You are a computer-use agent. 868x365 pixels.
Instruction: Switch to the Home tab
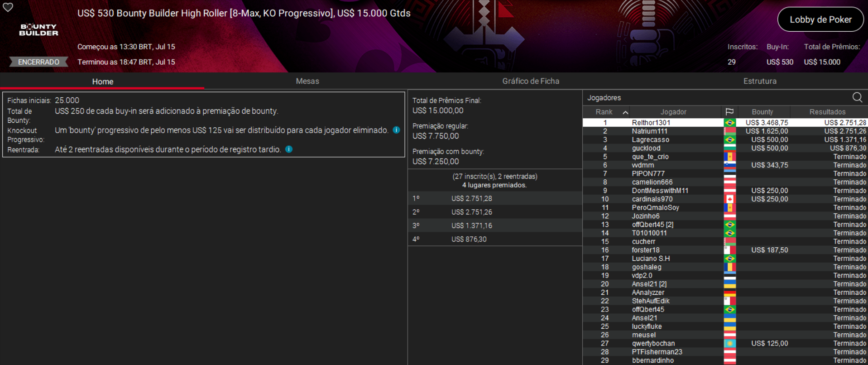coord(102,82)
